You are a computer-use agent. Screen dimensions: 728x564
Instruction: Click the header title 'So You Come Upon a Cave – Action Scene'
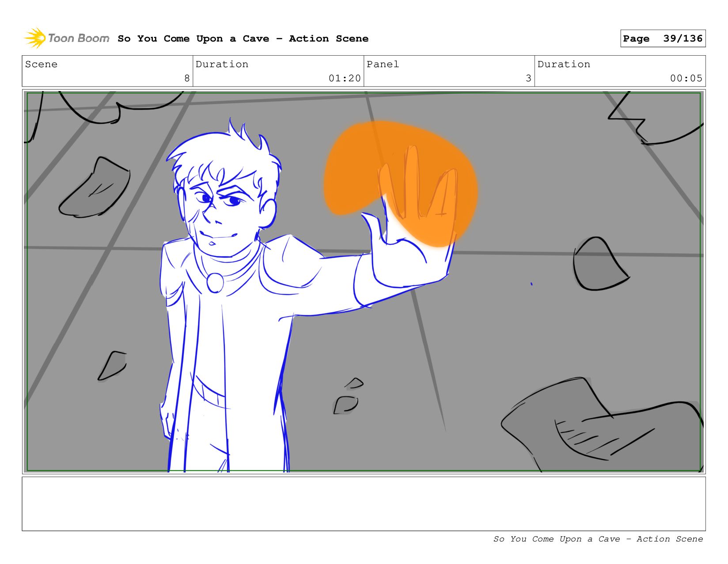[x=243, y=38]
